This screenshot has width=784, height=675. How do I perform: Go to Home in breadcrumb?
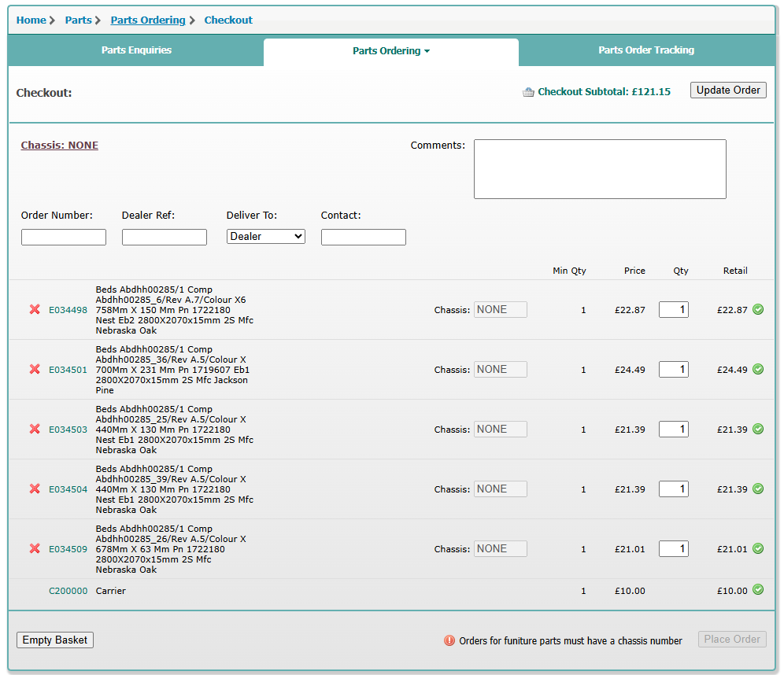[x=31, y=20]
